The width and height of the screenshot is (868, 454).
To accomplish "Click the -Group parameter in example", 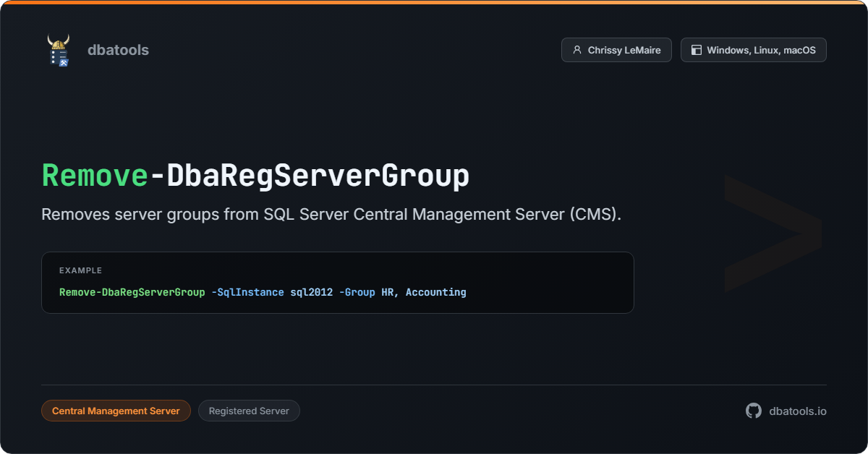I will coord(357,293).
